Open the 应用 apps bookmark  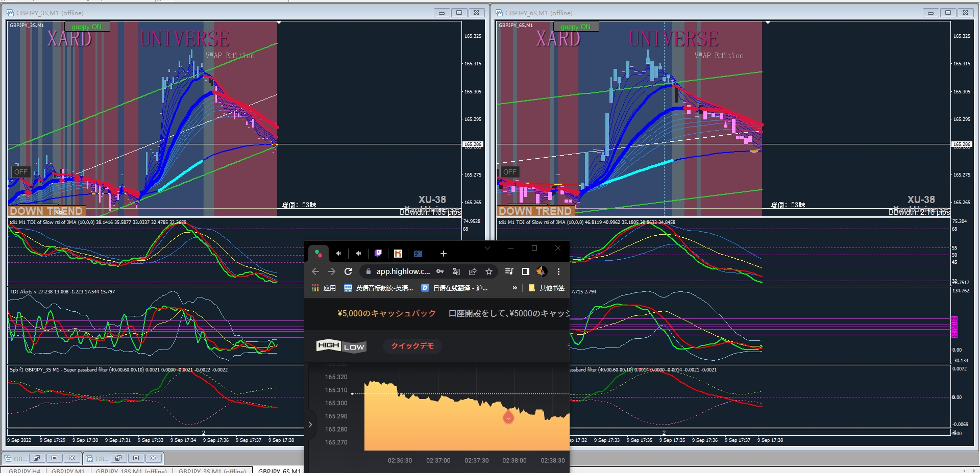[324, 288]
